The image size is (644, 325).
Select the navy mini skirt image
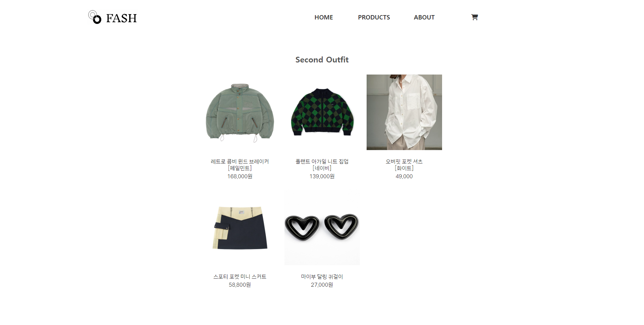240,228
